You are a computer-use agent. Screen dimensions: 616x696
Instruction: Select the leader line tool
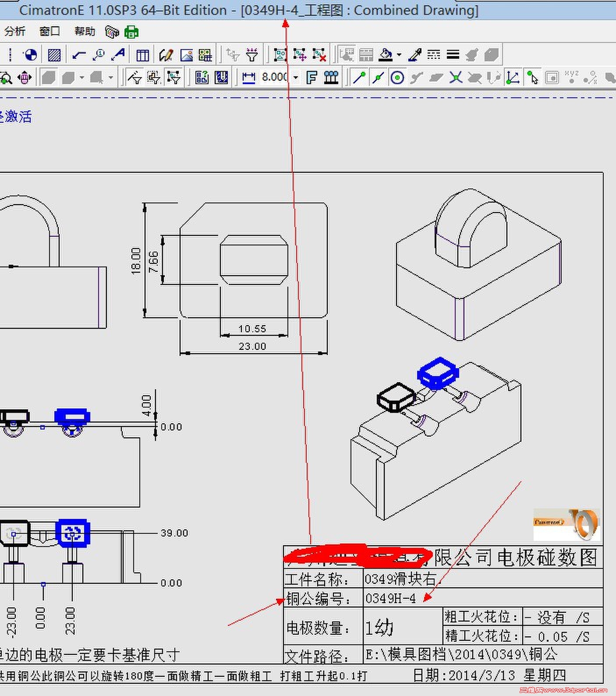79,55
